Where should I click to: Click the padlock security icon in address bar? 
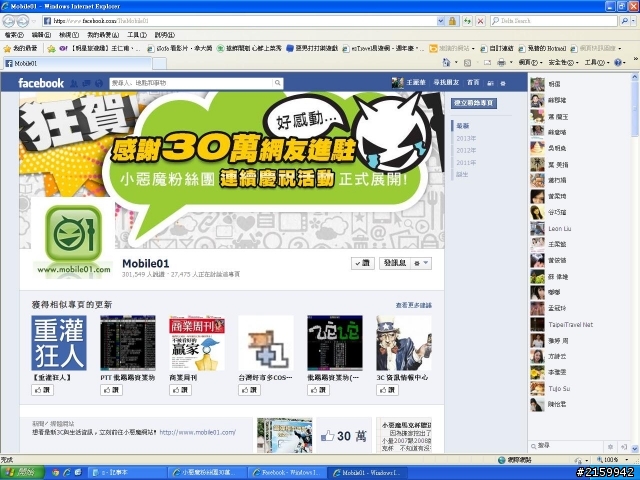tap(452, 21)
